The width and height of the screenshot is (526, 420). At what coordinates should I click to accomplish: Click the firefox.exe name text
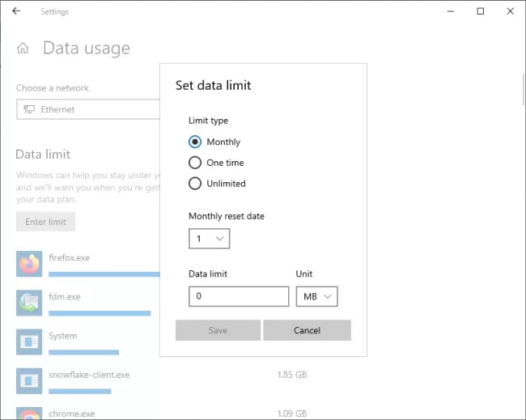[70, 257]
